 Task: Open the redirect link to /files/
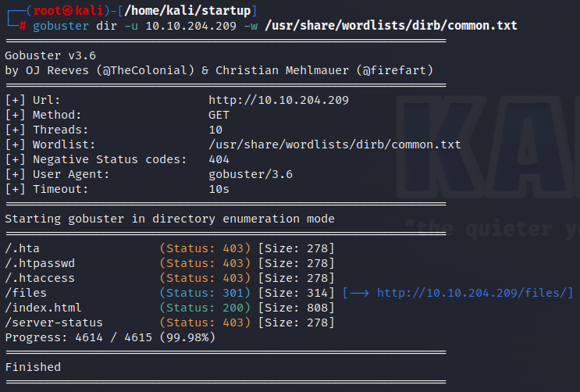coord(475,293)
